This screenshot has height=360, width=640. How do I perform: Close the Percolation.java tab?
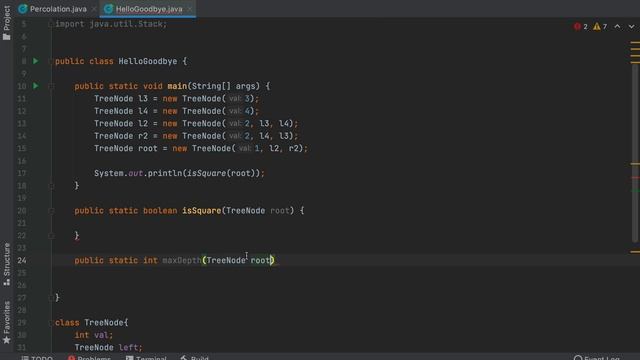(x=94, y=9)
